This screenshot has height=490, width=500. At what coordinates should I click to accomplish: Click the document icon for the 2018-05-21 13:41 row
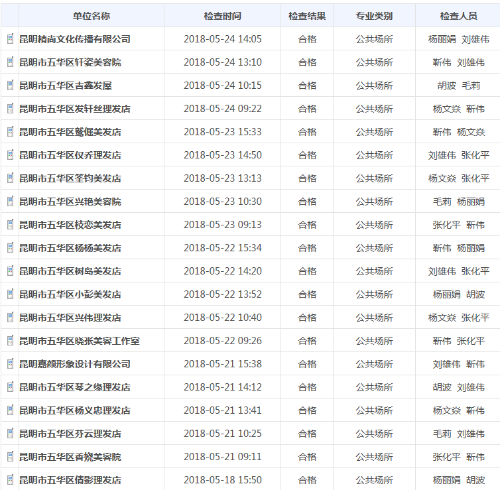(x=10, y=410)
